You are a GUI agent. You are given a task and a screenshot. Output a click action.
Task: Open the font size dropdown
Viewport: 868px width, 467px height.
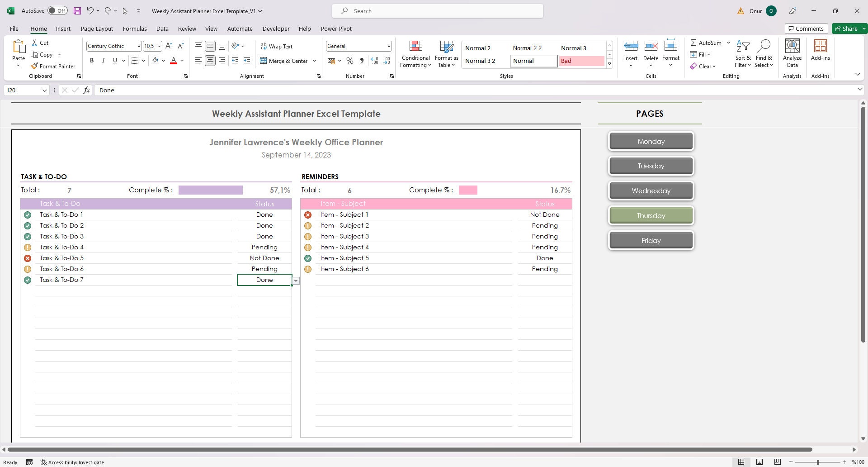(x=159, y=46)
